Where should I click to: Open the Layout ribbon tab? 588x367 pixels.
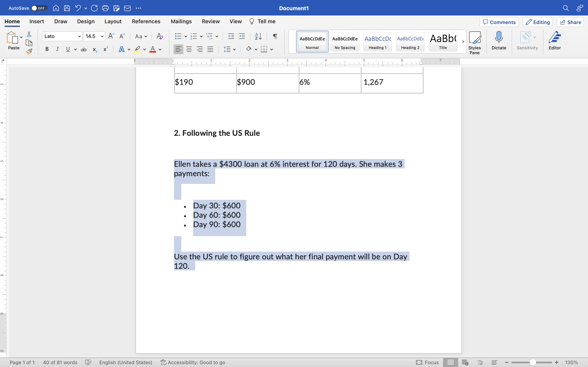[x=113, y=21]
